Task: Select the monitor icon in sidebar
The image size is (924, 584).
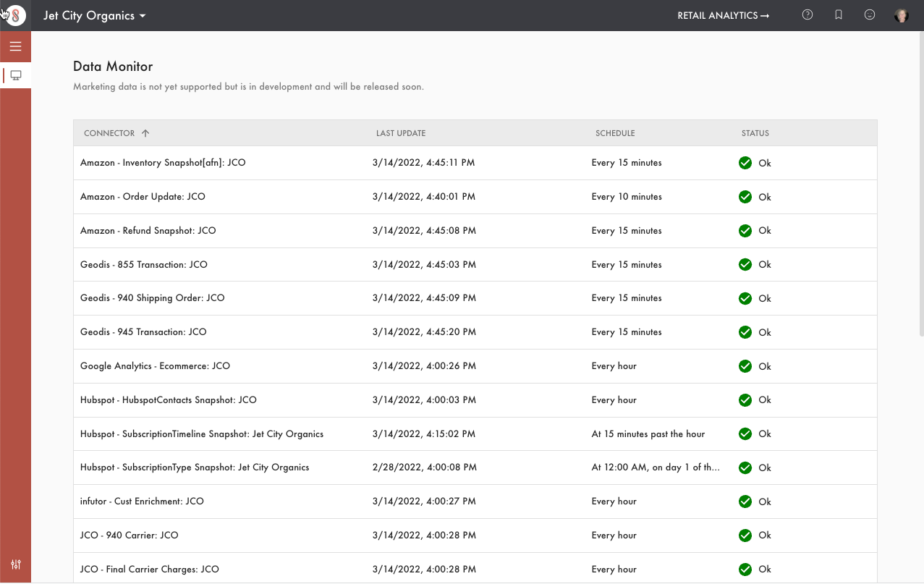Action: 16,75
